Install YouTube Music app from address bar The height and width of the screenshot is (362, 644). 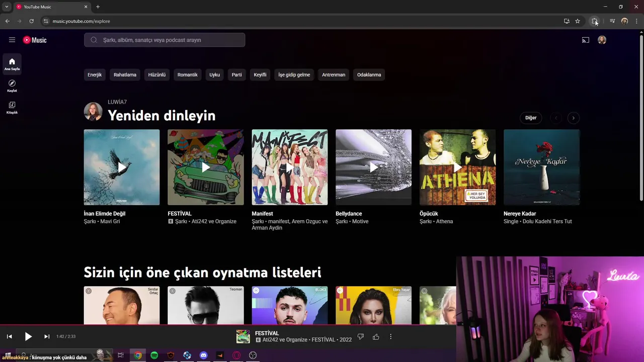point(567,21)
